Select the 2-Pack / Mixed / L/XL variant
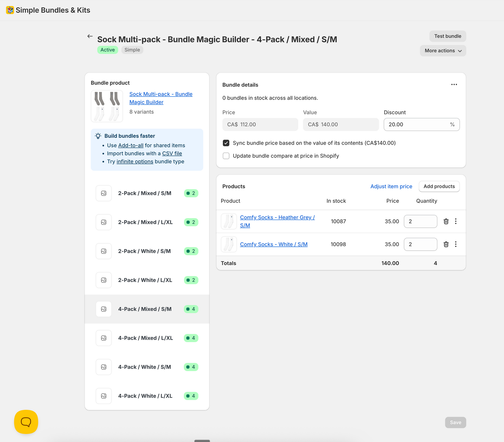The image size is (504, 442). pyautogui.click(x=147, y=222)
